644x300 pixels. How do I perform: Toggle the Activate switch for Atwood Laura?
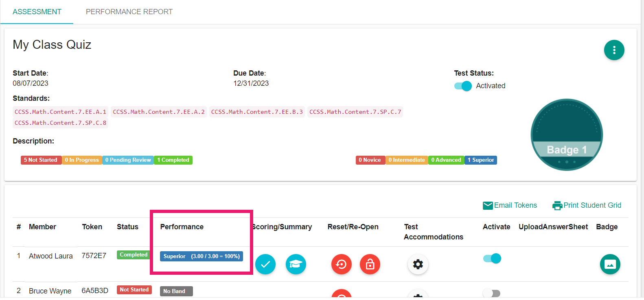[x=492, y=259]
